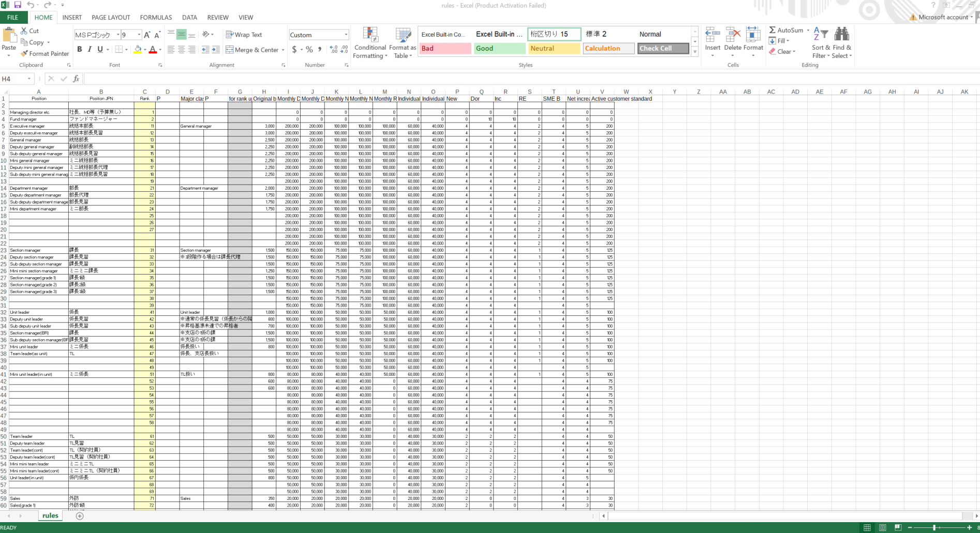Click the Increase Font Size icon
Image resolution: width=980 pixels, height=533 pixels.
tap(147, 35)
